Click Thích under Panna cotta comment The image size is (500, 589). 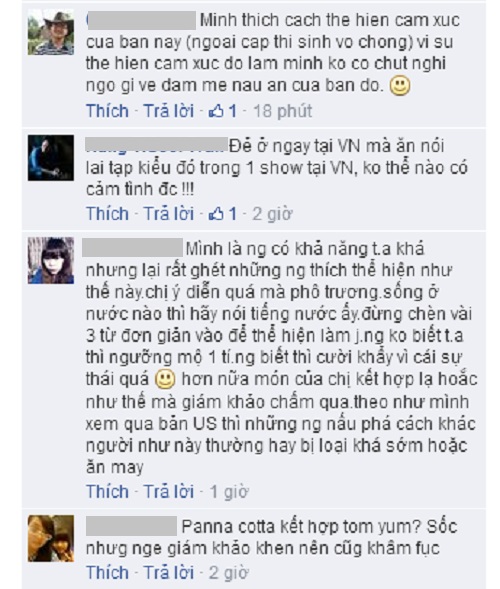click(107, 572)
